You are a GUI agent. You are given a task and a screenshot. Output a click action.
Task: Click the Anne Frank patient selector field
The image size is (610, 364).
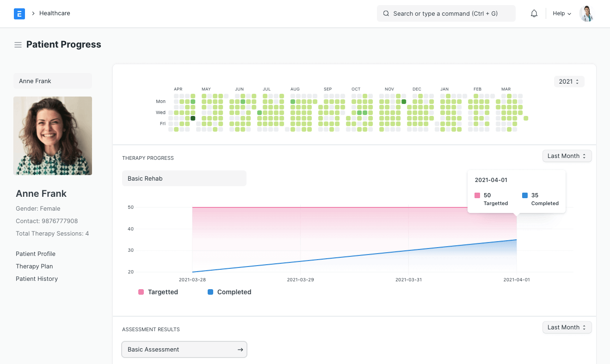coord(53,81)
